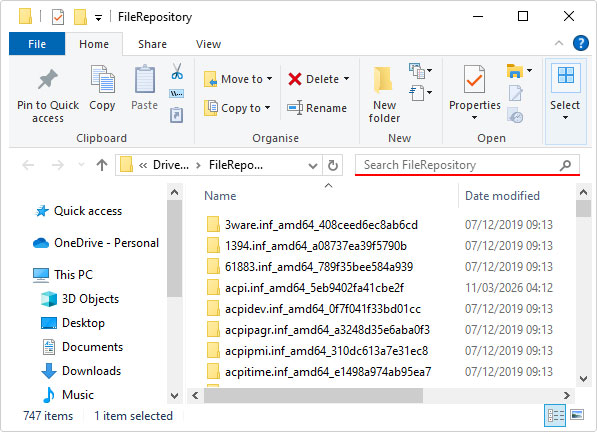The image size is (597, 432).
Task: Select folder acpipagr.inf_amd64_a3248d35e6aba0f3
Action: coord(318,330)
